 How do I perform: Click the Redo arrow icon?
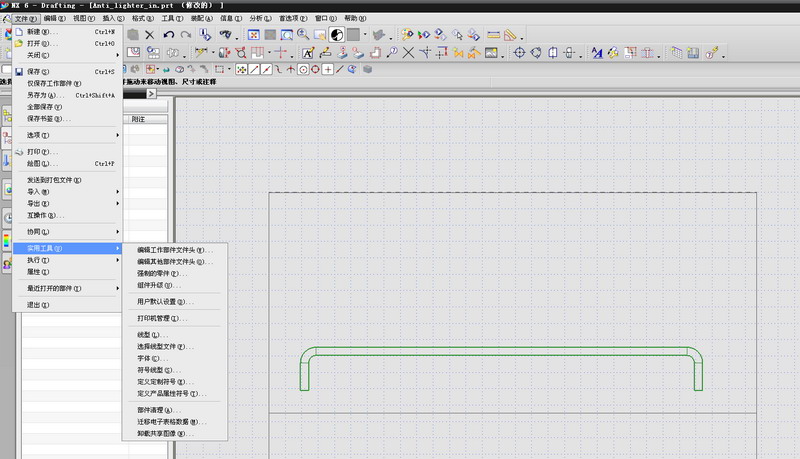186,35
